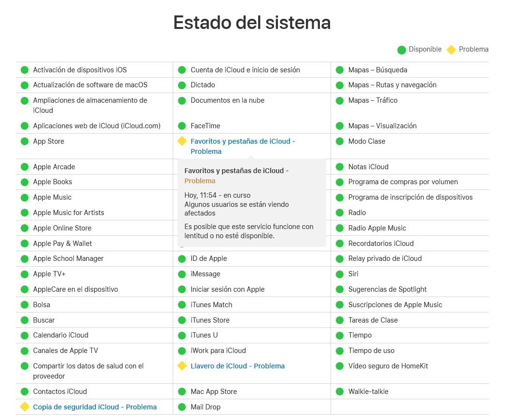This screenshot has height=420, width=511.
Task: Click the green status dot beside App Store
Action: [25, 141]
